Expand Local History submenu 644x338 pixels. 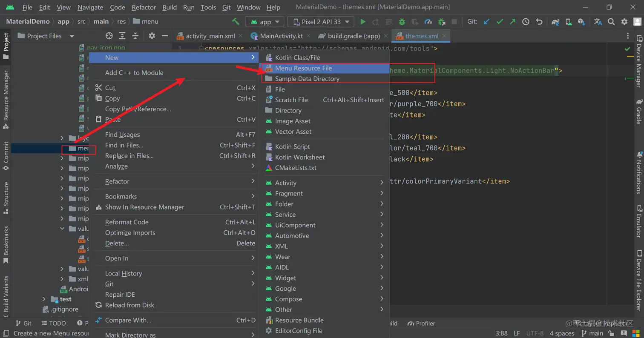point(174,273)
